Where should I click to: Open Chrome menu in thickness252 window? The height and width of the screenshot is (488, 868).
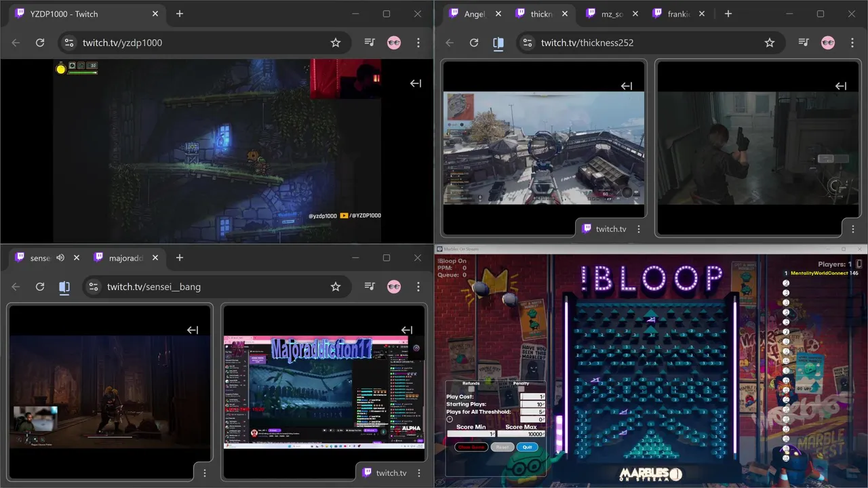pyautogui.click(x=852, y=43)
